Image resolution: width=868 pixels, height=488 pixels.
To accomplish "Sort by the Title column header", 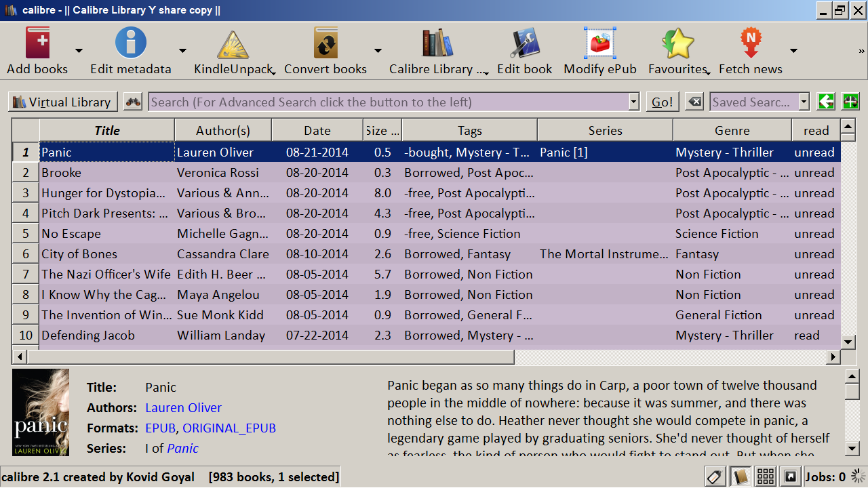I will [x=107, y=130].
